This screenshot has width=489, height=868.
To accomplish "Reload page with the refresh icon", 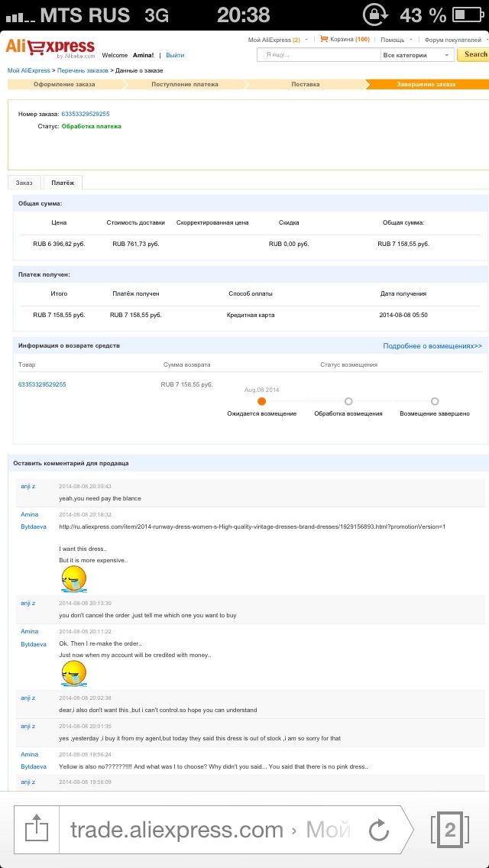I will [x=379, y=830].
